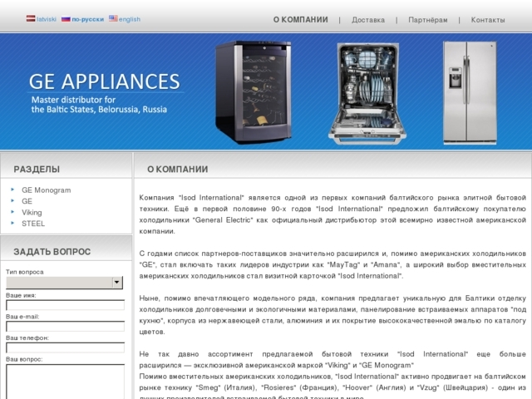This screenshot has width=532, height=399.
Task: Open the Контакты page
Action: 488,20
